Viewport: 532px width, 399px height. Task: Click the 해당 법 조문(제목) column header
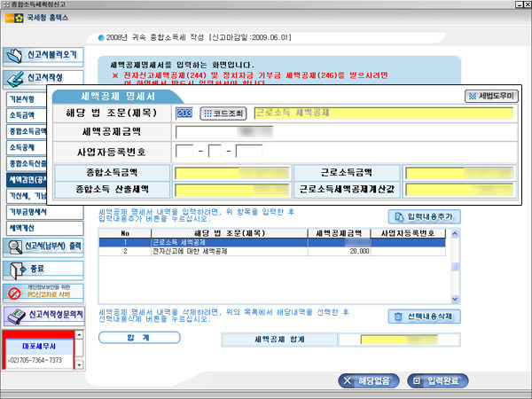230,233
